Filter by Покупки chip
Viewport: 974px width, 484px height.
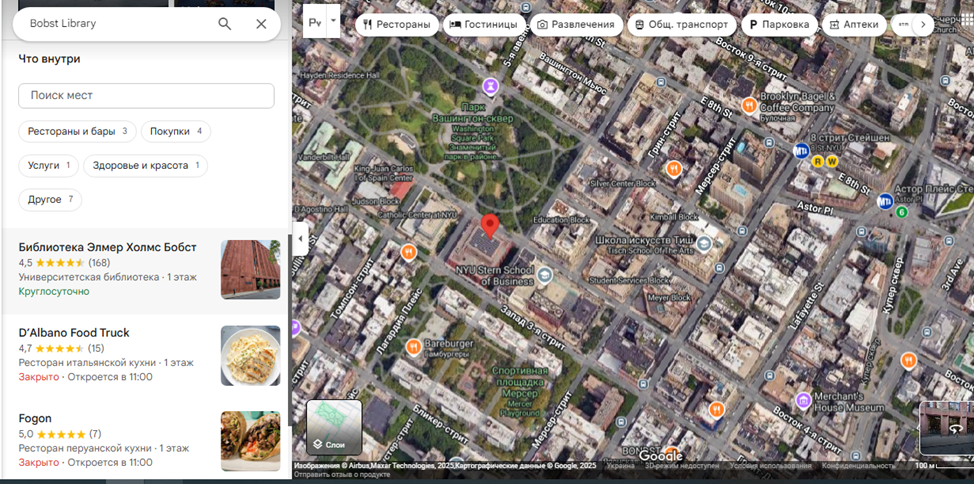[176, 131]
